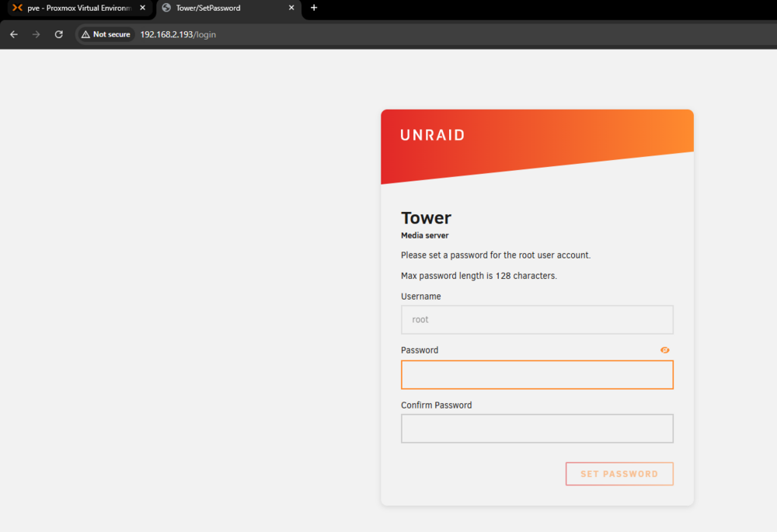Viewport: 777px width, 532px height.
Task: Click the globe favicon on Tower tab
Action: click(166, 8)
